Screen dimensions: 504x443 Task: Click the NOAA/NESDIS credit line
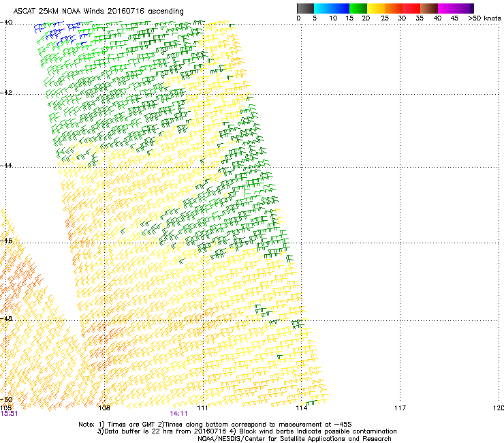tap(294, 439)
